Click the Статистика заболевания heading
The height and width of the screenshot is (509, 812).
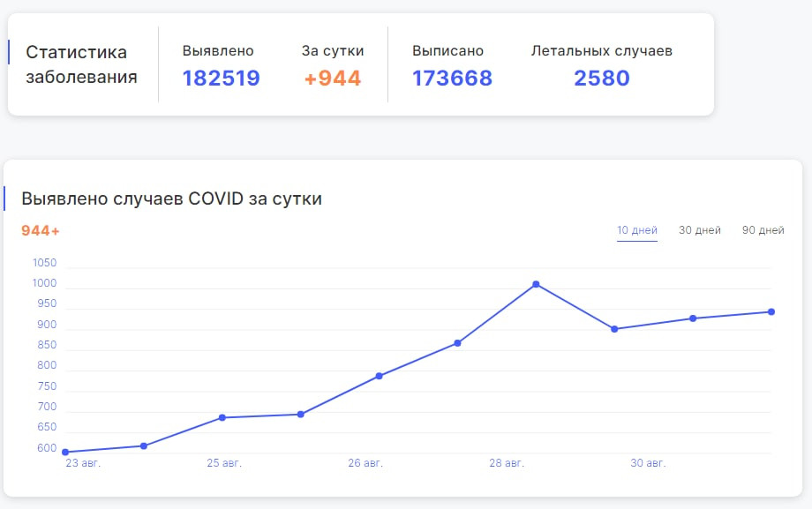pyautogui.click(x=81, y=64)
